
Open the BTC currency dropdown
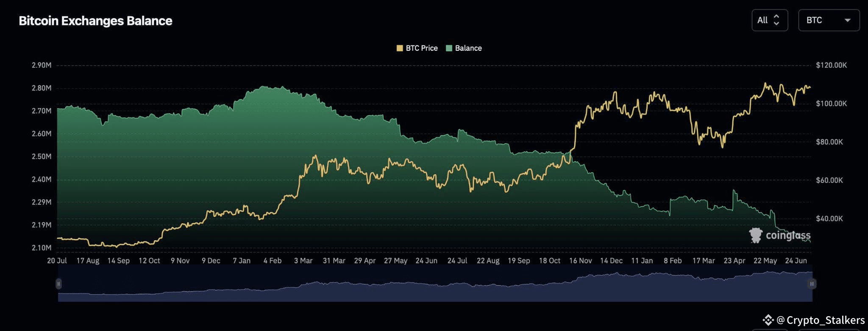[x=829, y=20]
